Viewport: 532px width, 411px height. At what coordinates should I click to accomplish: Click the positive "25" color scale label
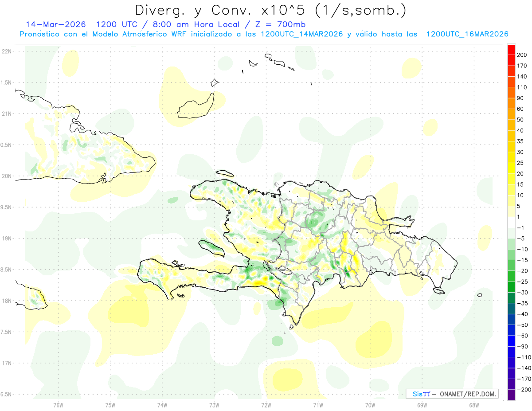[x=520, y=163]
